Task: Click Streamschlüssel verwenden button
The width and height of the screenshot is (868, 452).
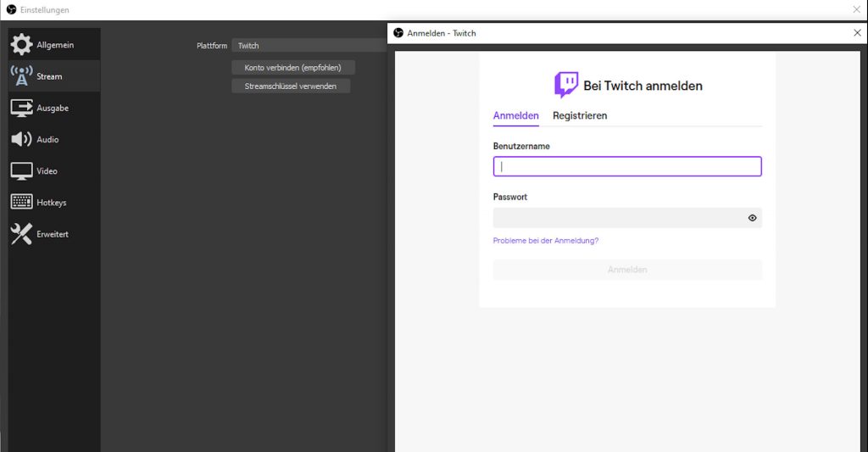Action: tap(291, 86)
